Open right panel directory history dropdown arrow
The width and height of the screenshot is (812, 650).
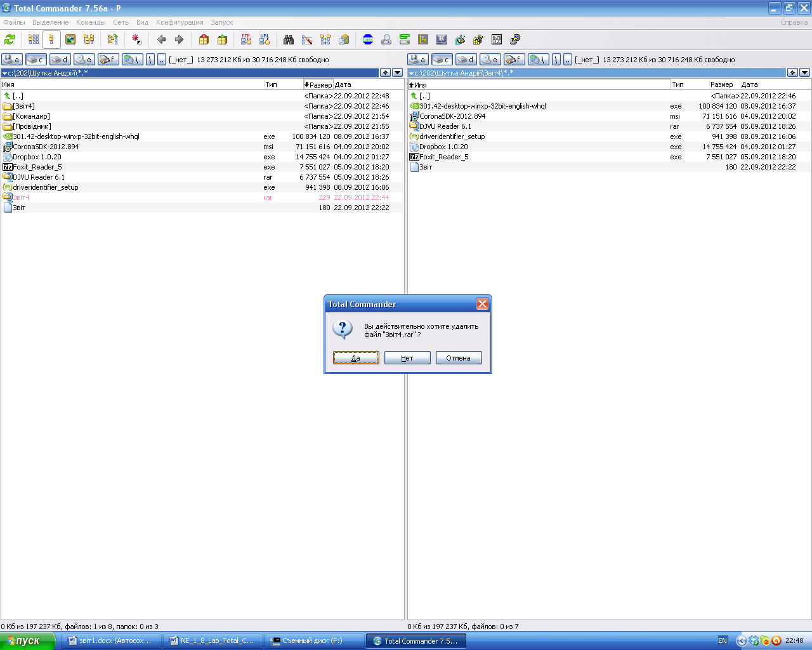click(x=804, y=73)
